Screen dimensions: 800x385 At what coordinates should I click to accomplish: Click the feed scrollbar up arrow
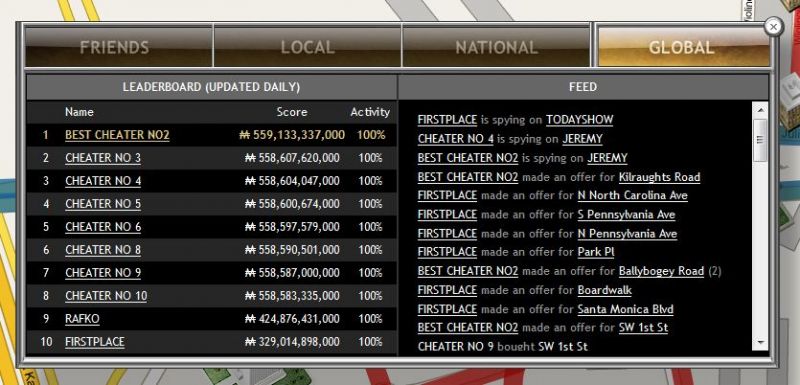[x=760, y=109]
